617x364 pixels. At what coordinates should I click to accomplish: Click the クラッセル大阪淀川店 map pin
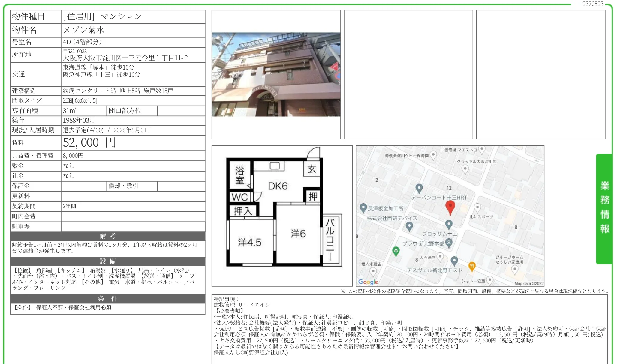(465, 169)
